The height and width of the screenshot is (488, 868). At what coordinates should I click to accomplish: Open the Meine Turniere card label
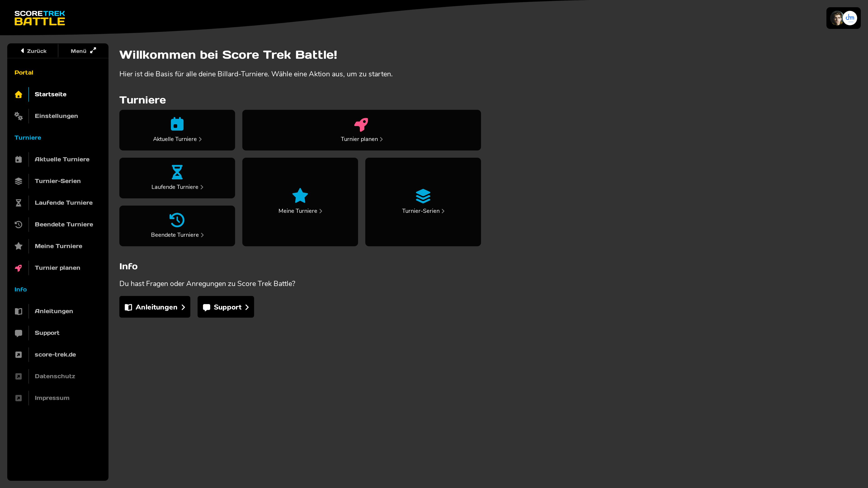tap(297, 211)
